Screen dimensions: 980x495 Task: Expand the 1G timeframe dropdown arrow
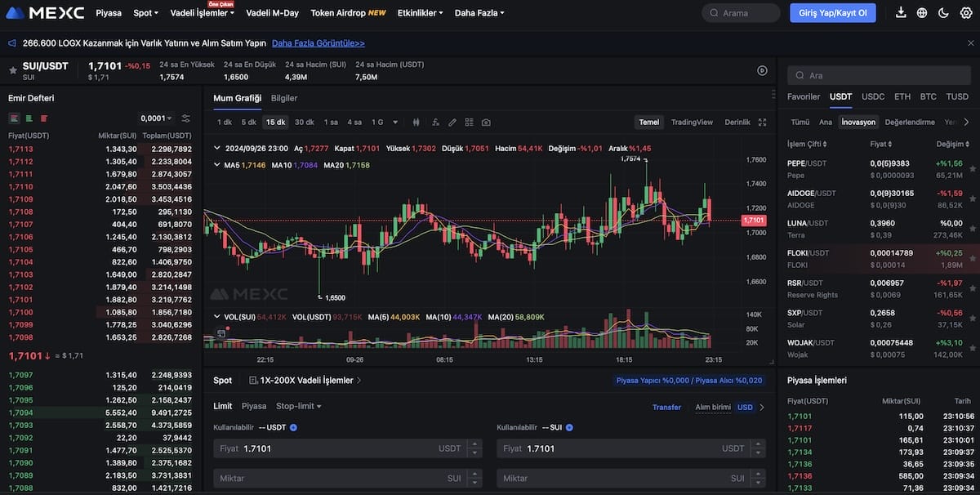396,121
